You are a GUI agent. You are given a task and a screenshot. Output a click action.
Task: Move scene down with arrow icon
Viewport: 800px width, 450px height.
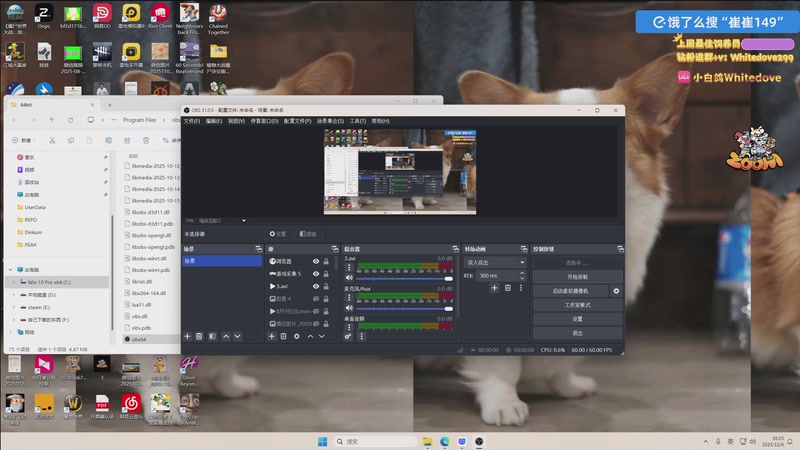click(237, 337)
